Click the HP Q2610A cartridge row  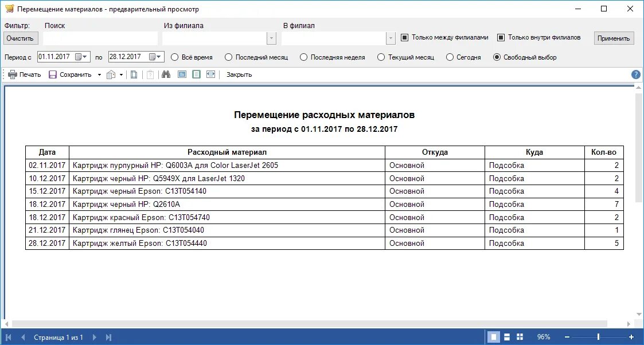[x=325, y=204]
